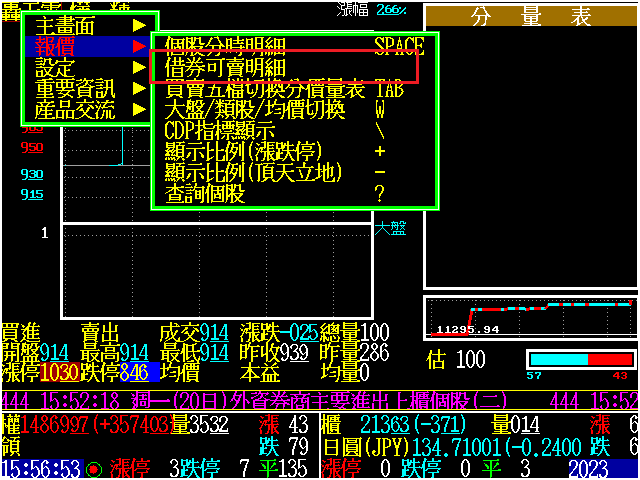
Task: Expand the 重要資訊 submenu arrow
Action: (140, 89)
